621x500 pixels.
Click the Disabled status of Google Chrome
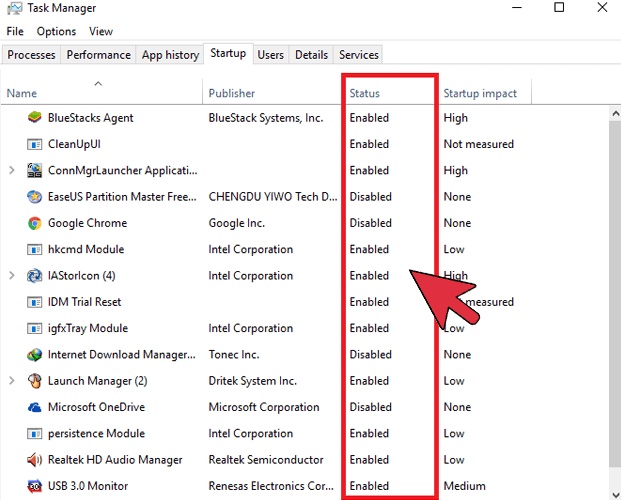tap(370, 223)
